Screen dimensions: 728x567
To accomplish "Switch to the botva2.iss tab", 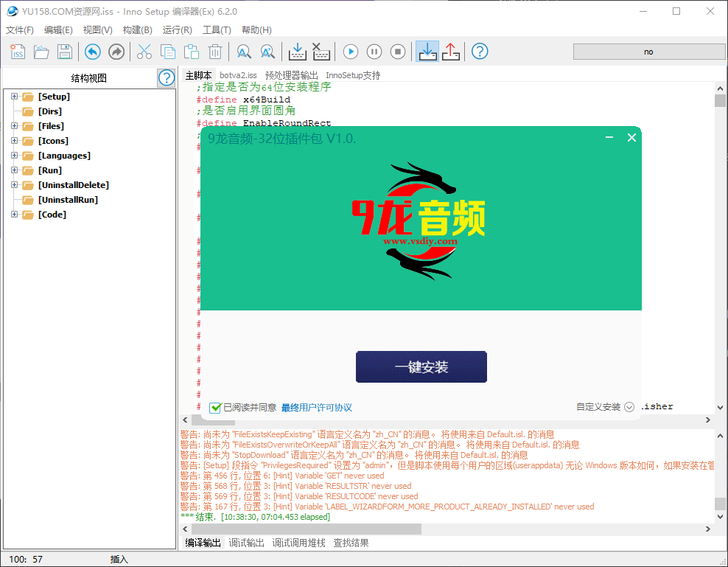I will 238,75.
